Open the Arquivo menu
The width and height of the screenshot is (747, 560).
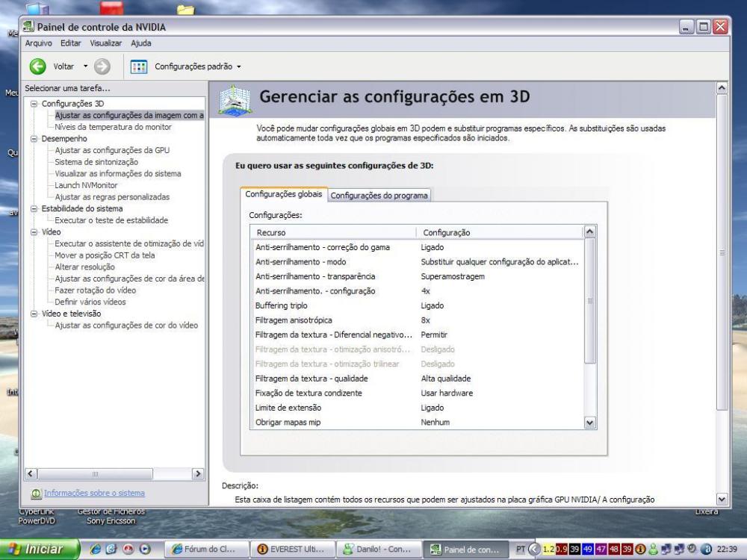click(37, 43)
